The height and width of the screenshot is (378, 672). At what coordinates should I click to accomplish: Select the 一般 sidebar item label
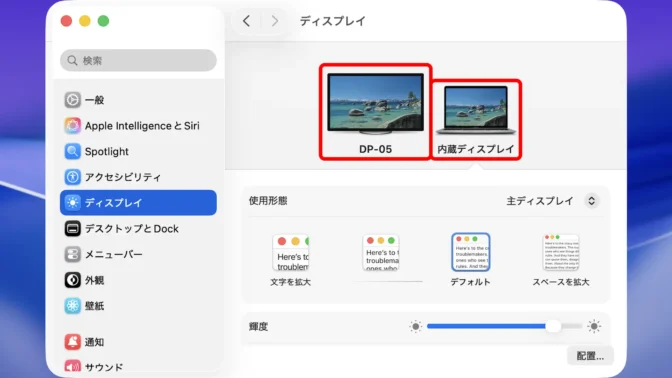94,100
